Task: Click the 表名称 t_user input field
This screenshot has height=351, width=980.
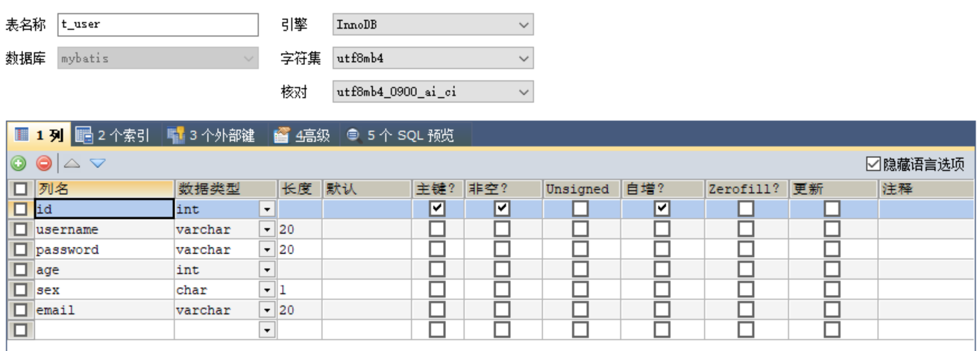Action: pos(157,25)
